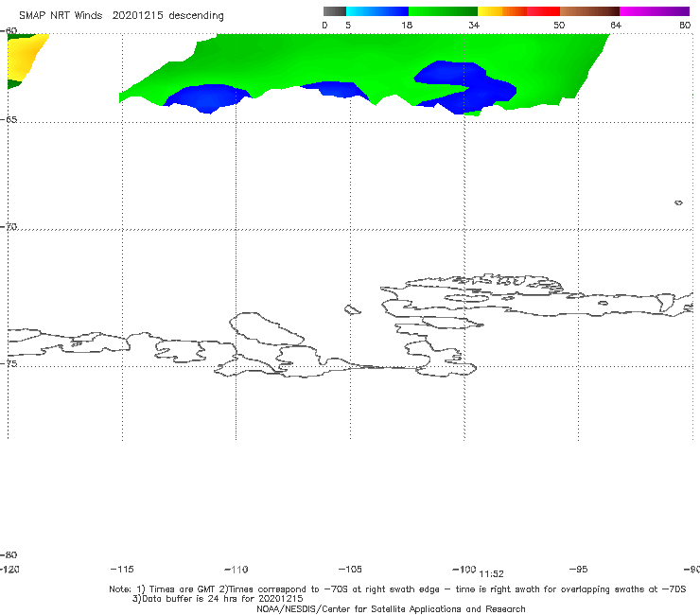Click colorbar label '18'
Viewport: 700px width, 615px height.
pyautogui.click(x=407, y=25)
